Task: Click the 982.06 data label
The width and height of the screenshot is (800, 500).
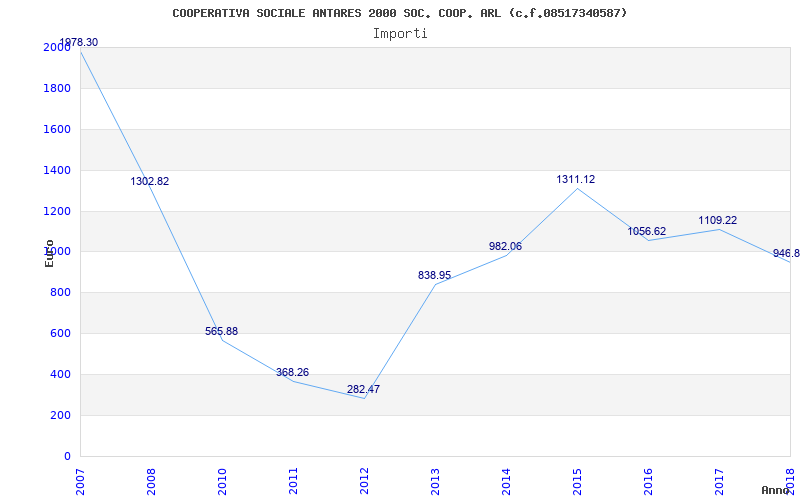Action: [505, 246]
